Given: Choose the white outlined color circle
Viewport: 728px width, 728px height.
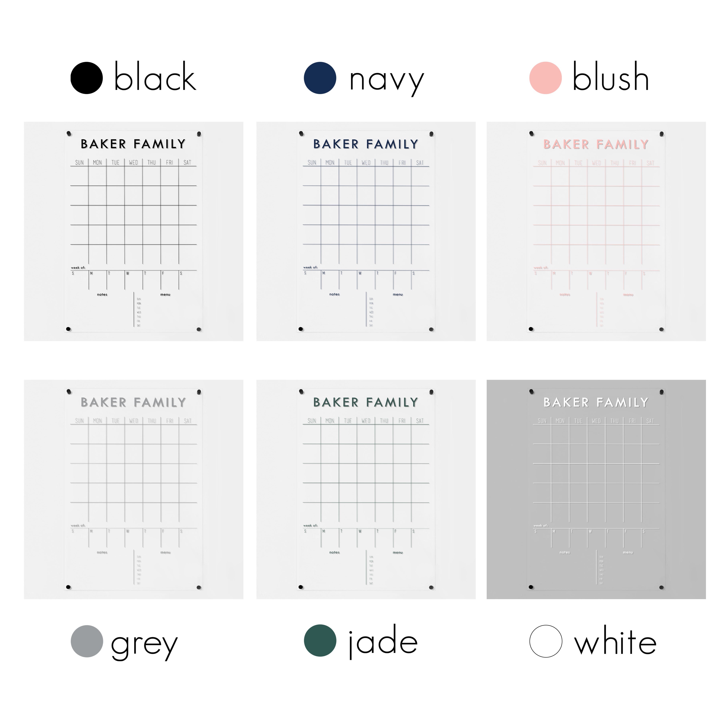Looking at the screenshot, I should [546, 641].
